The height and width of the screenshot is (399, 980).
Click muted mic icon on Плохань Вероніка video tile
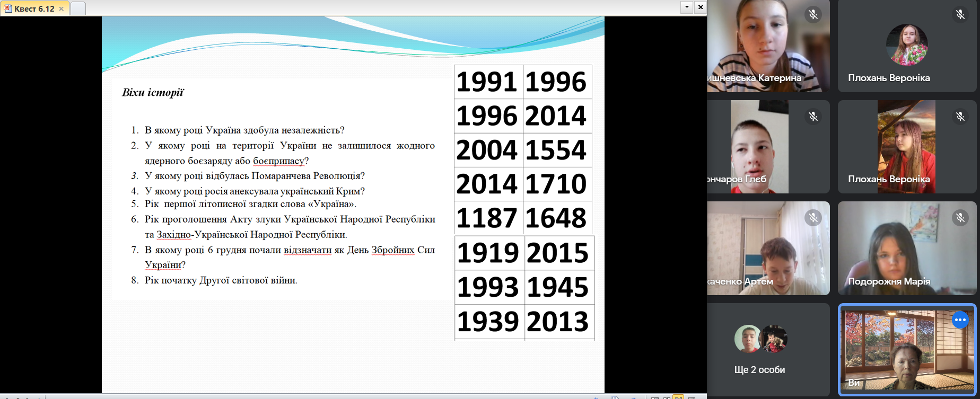coord(960,116)
